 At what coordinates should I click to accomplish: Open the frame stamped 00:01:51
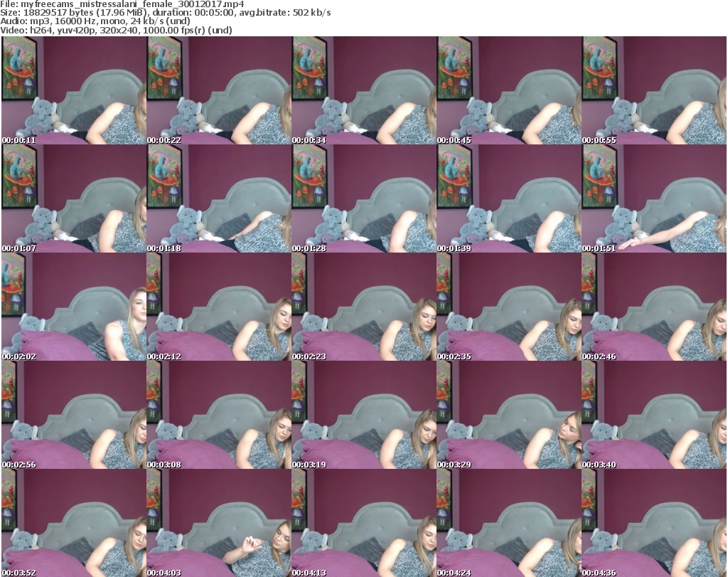654,198
